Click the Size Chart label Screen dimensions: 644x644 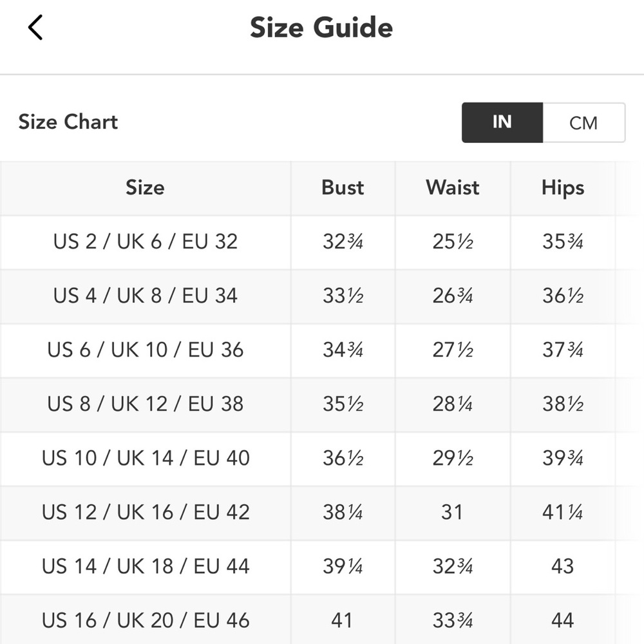coord(68,122)
